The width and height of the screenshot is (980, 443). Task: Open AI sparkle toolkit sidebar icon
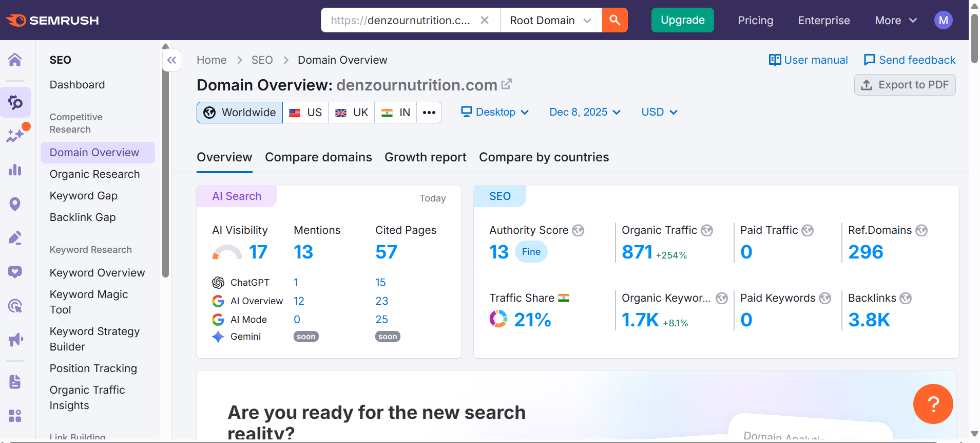(x=15, y=135)
